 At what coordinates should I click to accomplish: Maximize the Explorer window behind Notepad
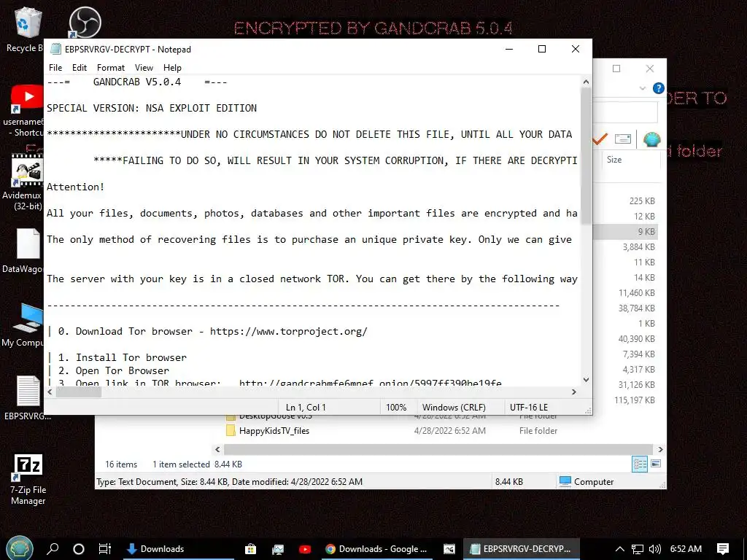[x=616, y=69]
